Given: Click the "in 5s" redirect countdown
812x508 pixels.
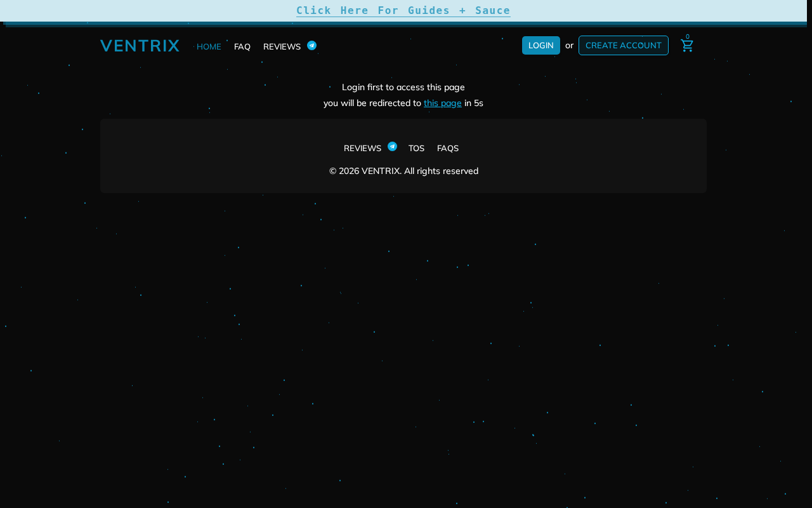Looking at the screenshot, I should [x=474, y=103].
